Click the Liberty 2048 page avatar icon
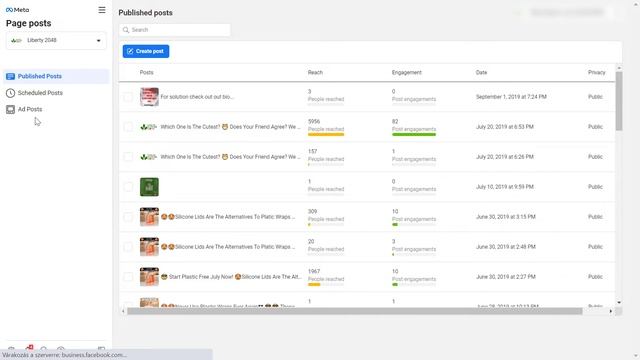The image size is (640, 360). (16, 40)
